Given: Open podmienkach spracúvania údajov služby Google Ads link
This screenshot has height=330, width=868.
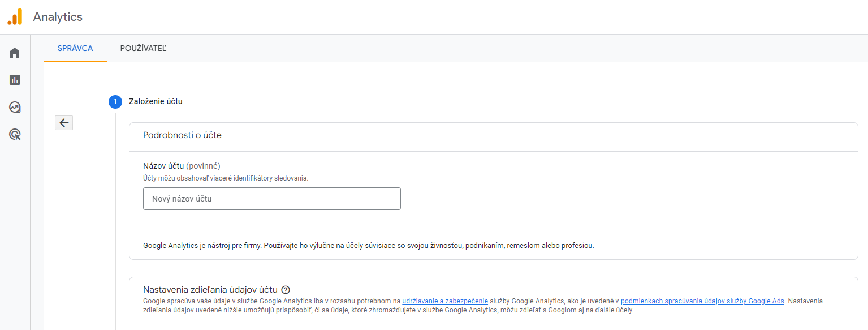Looking at the screenshot, I should click(x=702, y=301).
